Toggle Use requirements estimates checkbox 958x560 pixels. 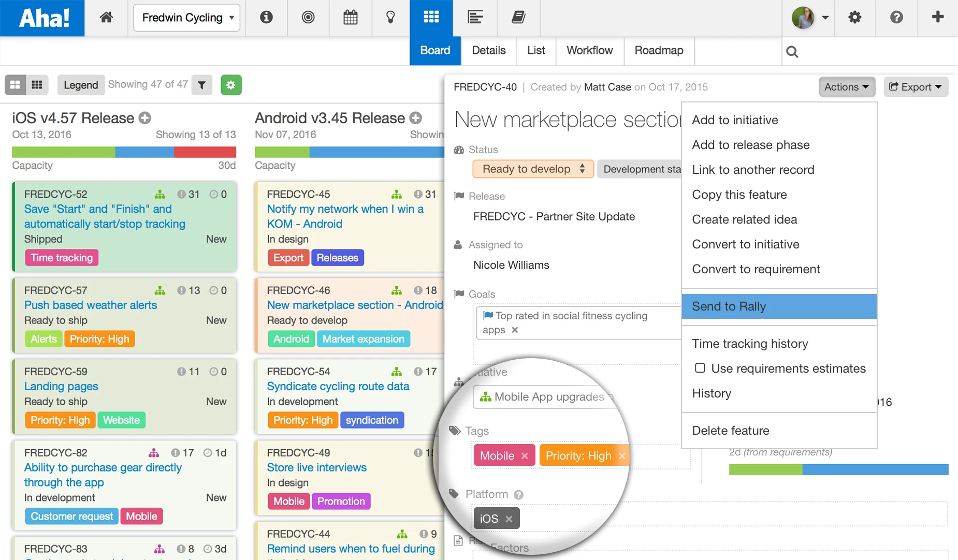700,368
